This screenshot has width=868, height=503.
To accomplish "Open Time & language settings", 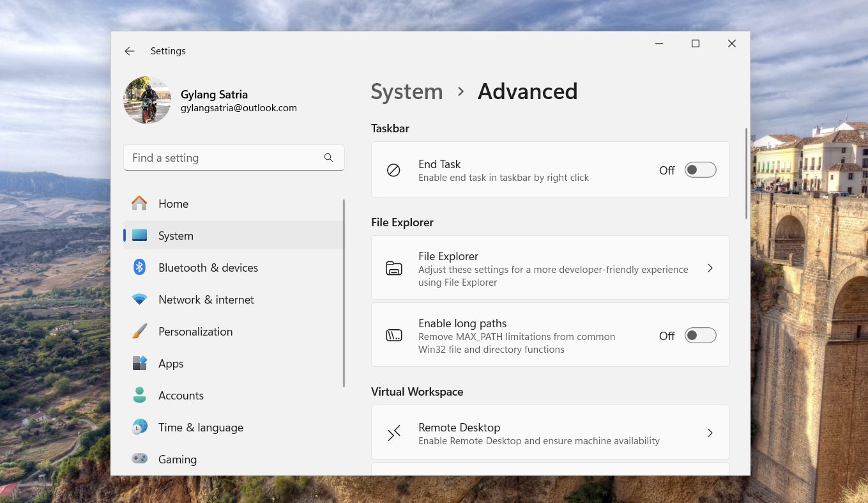I will pos(233,428).
